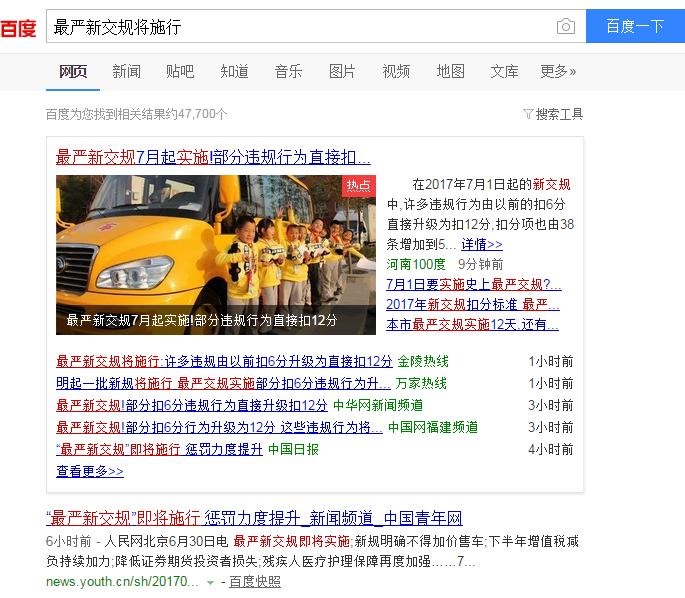Expand 查看更多>> news results
Screen dimensions: 685x598
pyautogui.click(x=90, y=471)
